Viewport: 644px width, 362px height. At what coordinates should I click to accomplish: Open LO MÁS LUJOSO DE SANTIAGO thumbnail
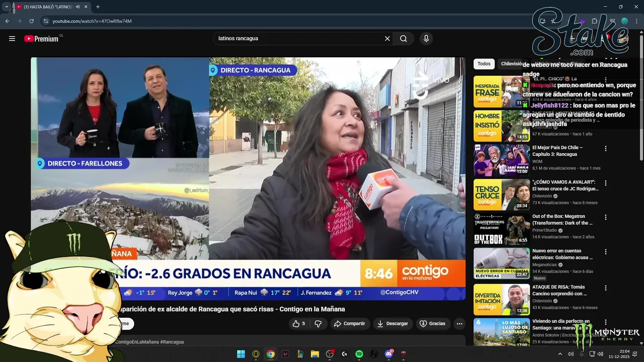click(x=502, y=332)
